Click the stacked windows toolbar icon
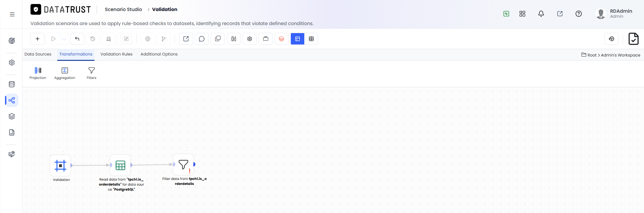 click(x=266, y=39)
